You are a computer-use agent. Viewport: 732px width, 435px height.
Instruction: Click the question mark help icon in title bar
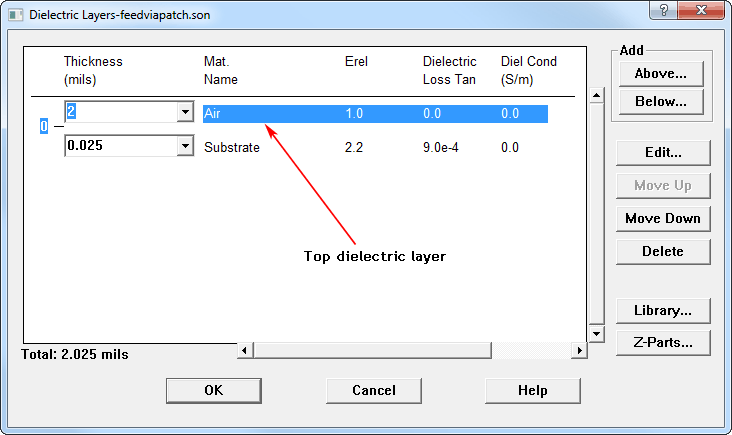(663, 10)
